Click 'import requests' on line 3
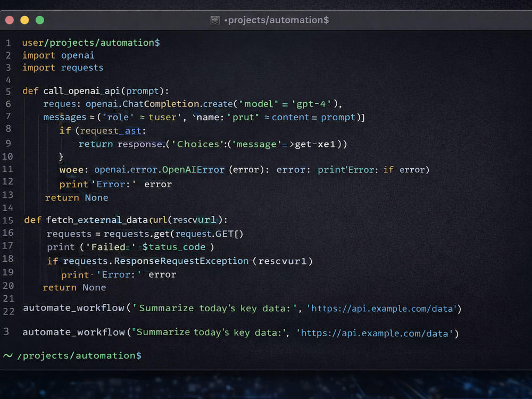The width and height of the screenshot is (532, 399). [63, 68]
